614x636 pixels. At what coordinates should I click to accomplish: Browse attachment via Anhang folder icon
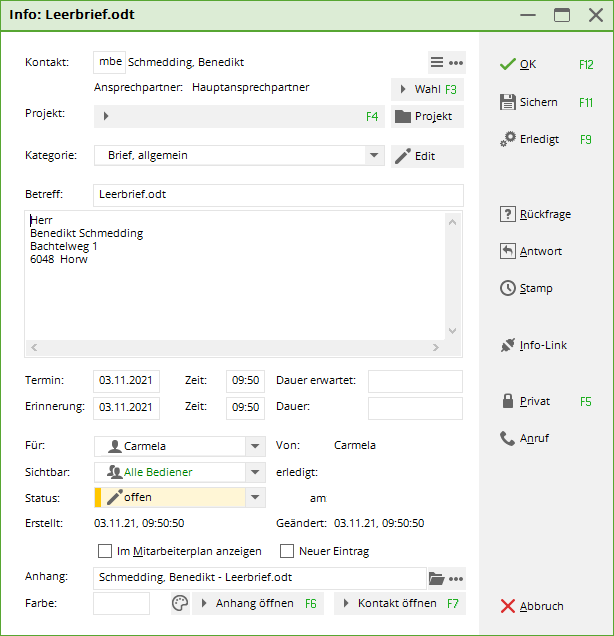436,578
